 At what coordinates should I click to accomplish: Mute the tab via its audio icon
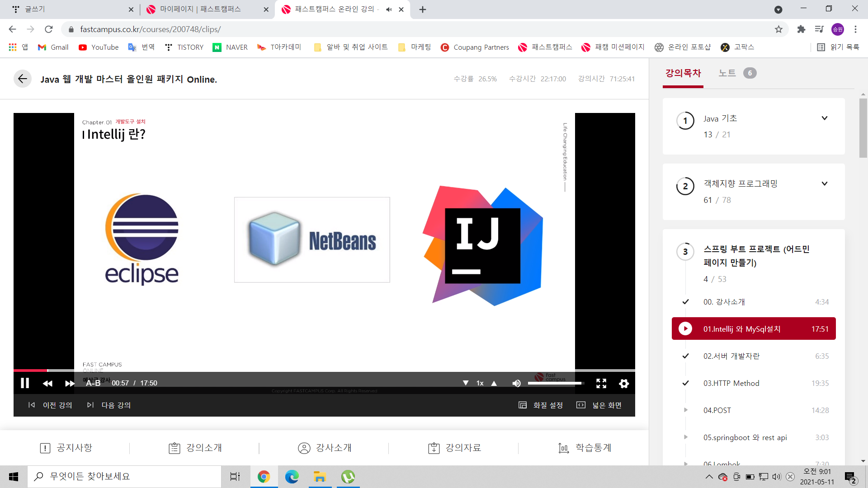[389, 9]
